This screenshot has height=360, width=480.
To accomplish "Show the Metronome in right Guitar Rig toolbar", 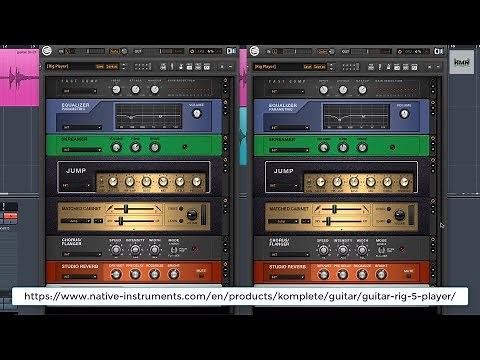I will click(388, 67).
